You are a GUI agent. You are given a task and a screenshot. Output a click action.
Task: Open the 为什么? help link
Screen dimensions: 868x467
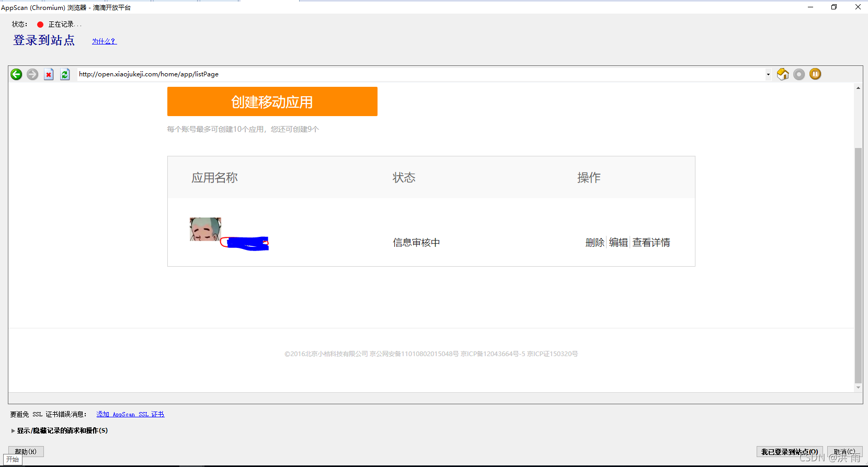click(x=104, y=41)
